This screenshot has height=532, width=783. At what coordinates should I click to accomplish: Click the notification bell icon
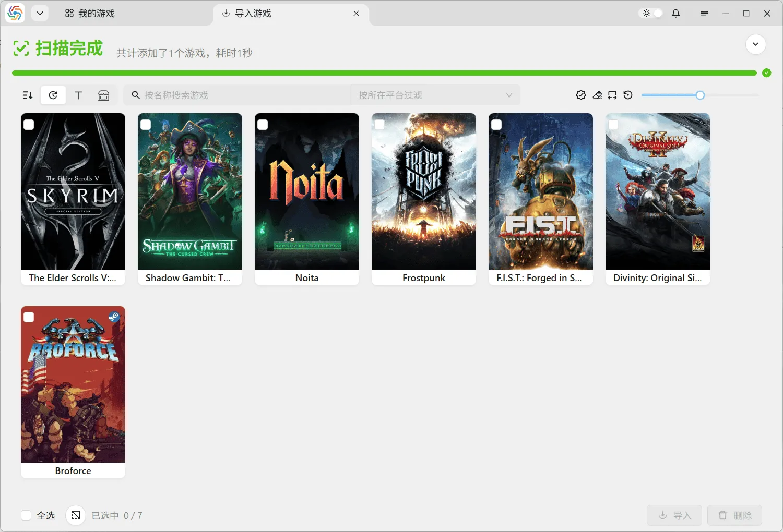point(675,13)
